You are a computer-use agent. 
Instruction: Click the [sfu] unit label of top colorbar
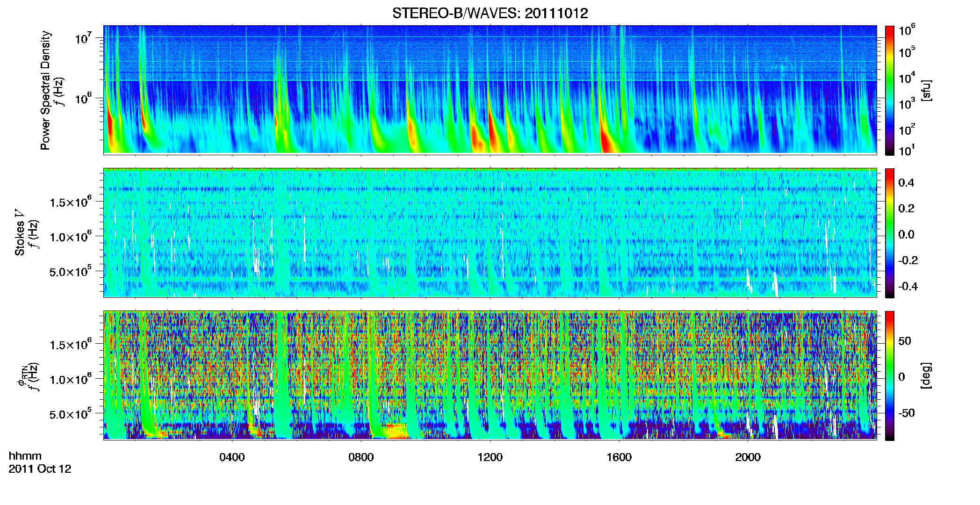(x=926, y=90)
